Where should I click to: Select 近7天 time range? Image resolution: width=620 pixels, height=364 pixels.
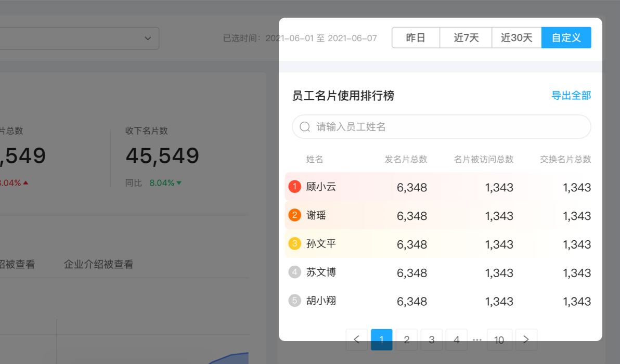tap(466, 37)
